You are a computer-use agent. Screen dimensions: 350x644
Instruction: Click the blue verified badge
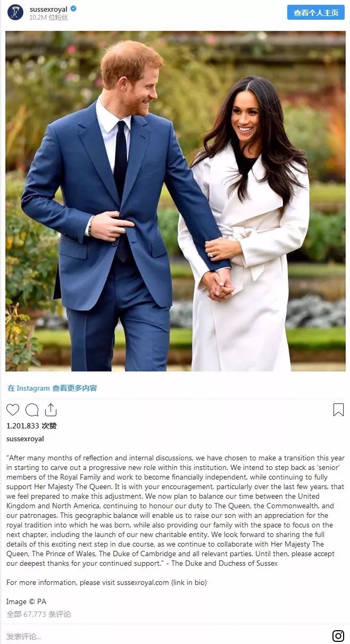74,9
